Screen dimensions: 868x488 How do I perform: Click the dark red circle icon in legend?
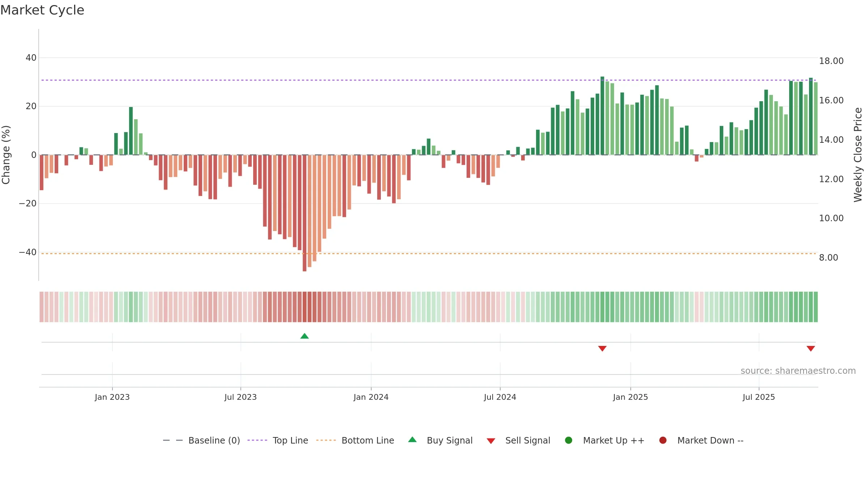click(x=663, y=440)
